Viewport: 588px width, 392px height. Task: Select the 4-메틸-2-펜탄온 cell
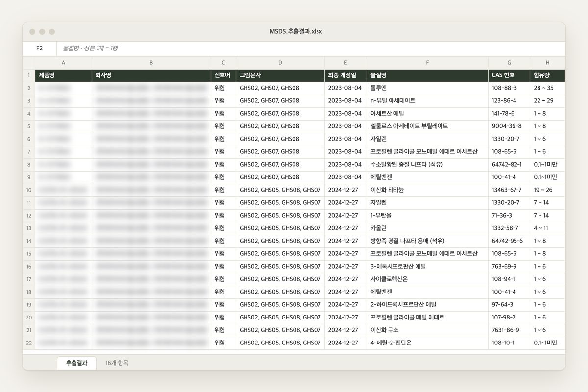427,343
